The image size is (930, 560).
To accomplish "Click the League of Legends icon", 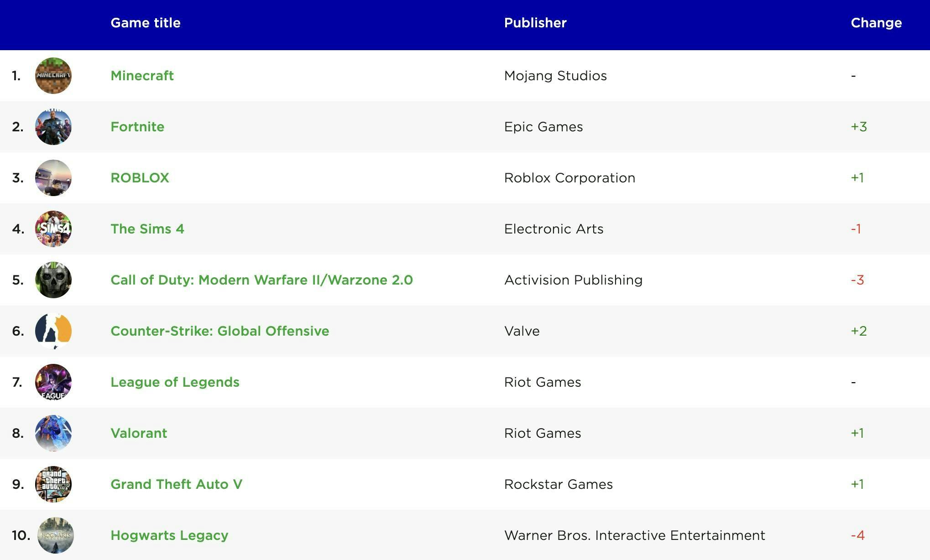I will click(53, 382).
